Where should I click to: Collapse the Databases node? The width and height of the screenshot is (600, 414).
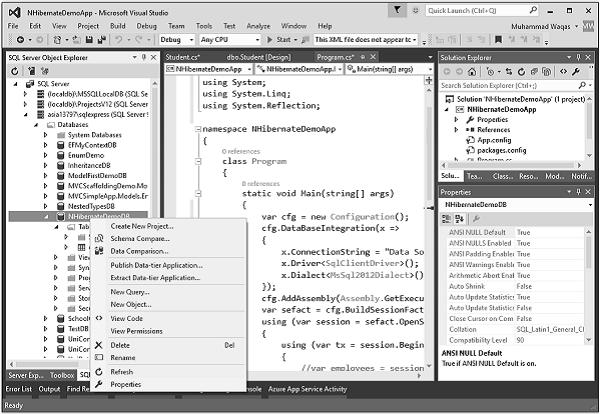pyautogui.click(x=36, y=125)
